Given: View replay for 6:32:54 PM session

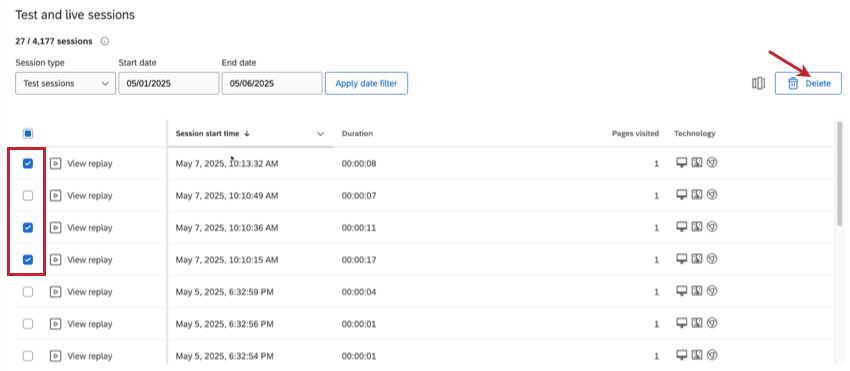Looking at the screenshot, I should (x=81, y=356).
